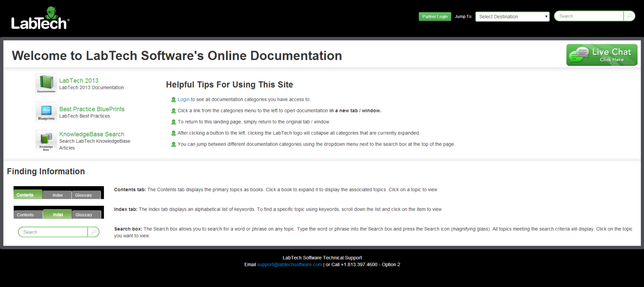This screenshot has width=644, height=287.
Task: Expand the Select Destination dropdown
Action: click(x=513, y=17)
